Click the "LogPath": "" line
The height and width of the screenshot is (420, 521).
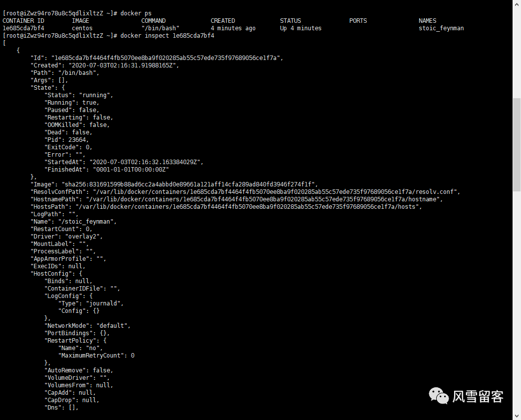click(55, 214)
